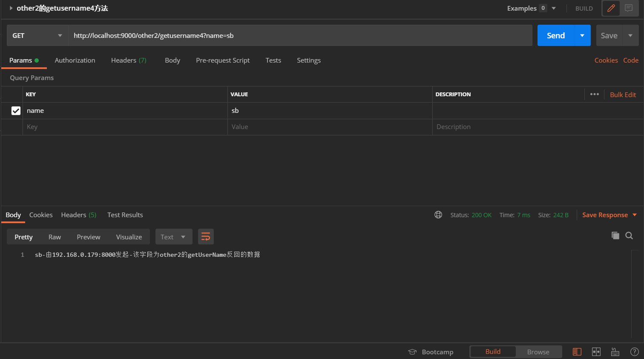Viewport: 644px width, 359px height.
Task: Switch to Browse mode
Action: [x=538, y=352]
